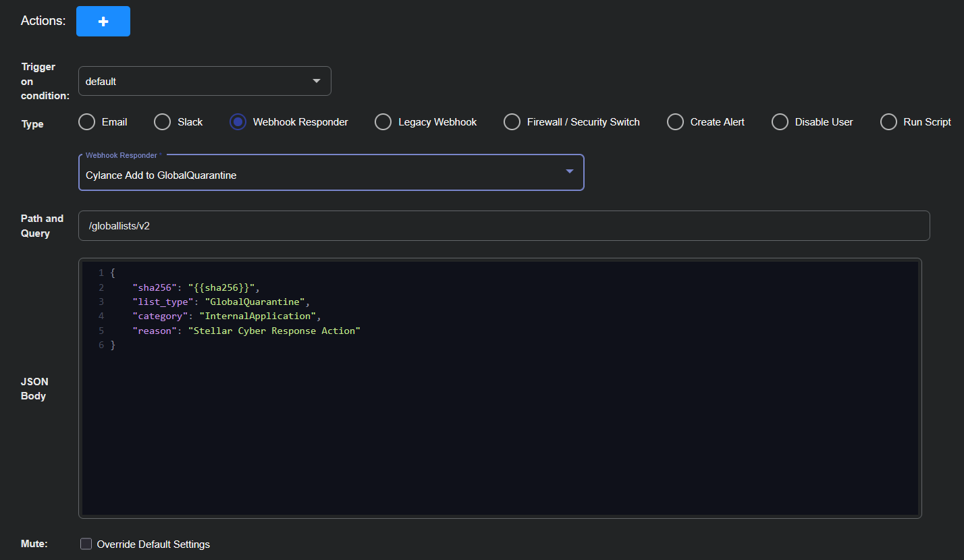This screenshot has width=964, height=560.
Task: Click the reason line in JSON editor
Action: pyautogui.click(x=246, y=331)
